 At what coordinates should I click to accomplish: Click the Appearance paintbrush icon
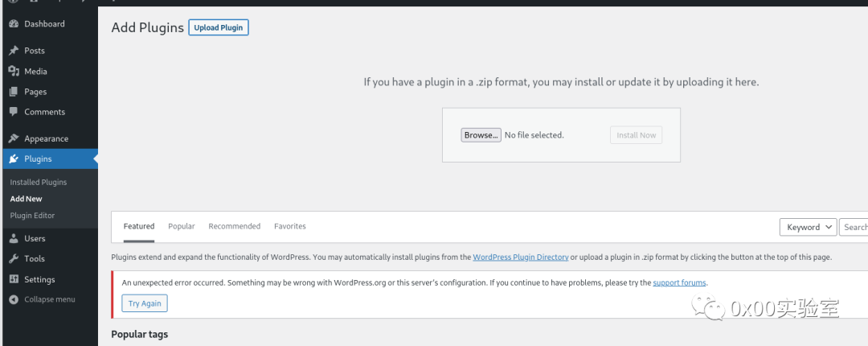coord(14,138)
